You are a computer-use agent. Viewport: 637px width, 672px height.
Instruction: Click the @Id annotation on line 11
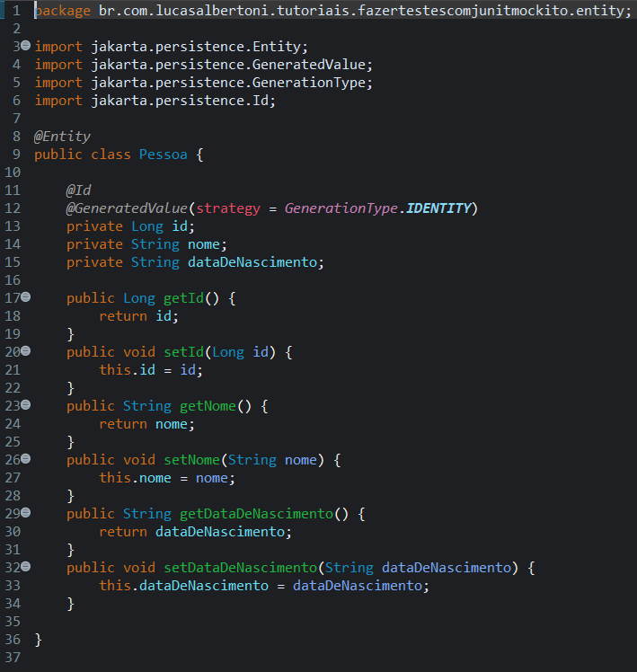point(79,190)
